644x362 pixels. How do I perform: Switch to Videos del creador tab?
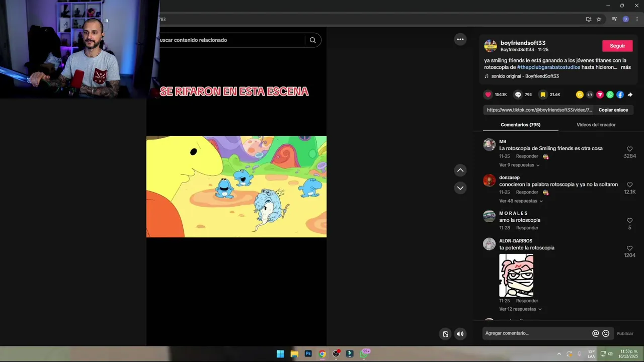(x=596, y=125)
